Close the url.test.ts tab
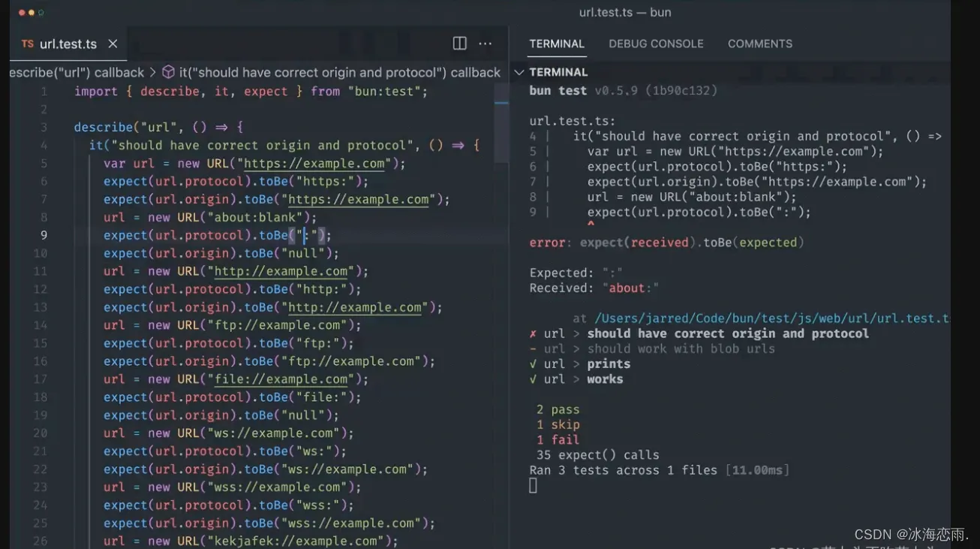The width and height of the screenshot is (980, 549). 113,44
